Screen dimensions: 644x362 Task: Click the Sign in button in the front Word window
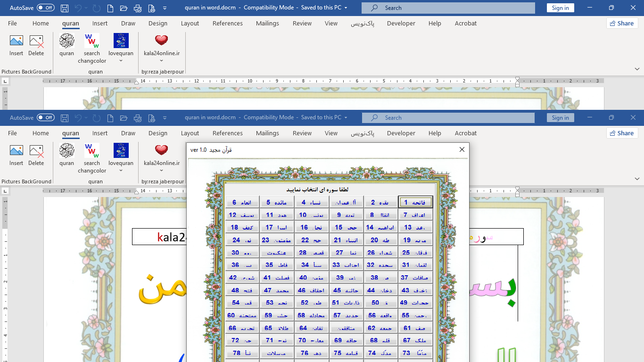click(561, 118)
